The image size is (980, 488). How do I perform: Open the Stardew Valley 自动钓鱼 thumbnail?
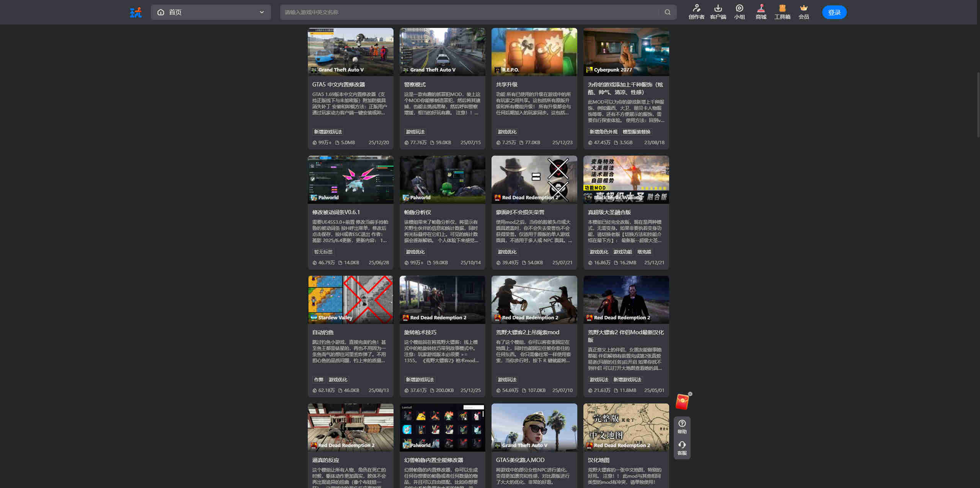pyautogui.click(x=350, y=299)
